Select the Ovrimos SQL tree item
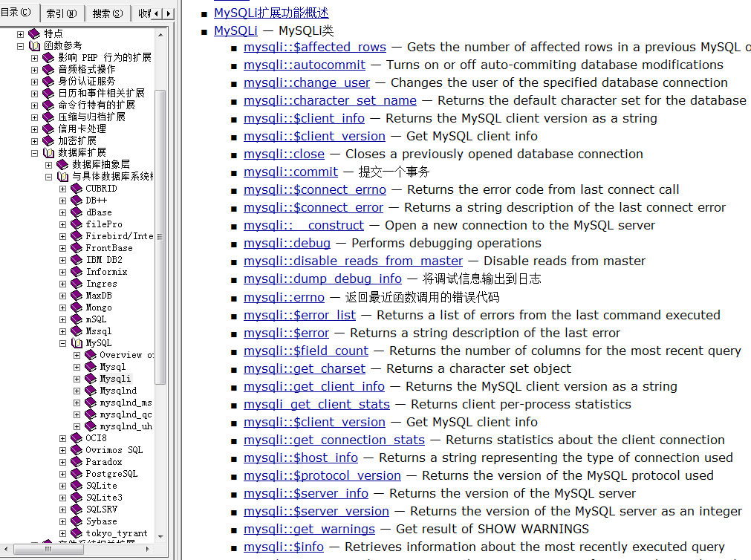Screen dimensions: 751x560 click(x=114, y=450)
